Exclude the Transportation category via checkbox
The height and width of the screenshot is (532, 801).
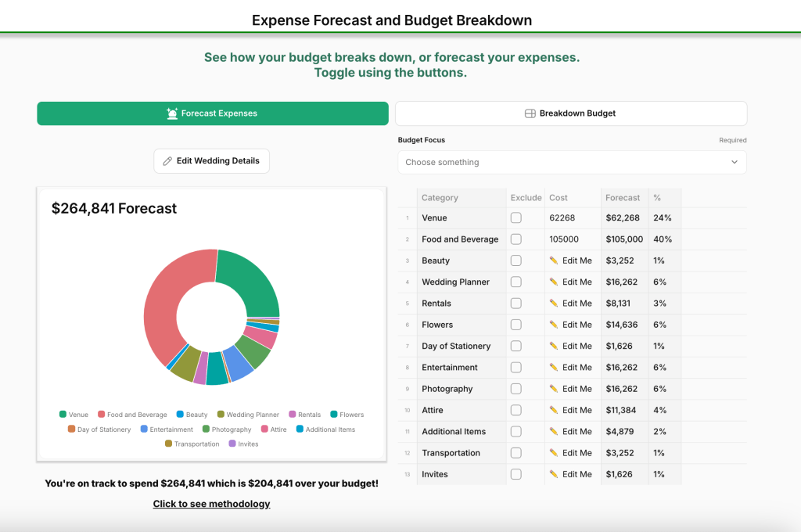[516, 453]
